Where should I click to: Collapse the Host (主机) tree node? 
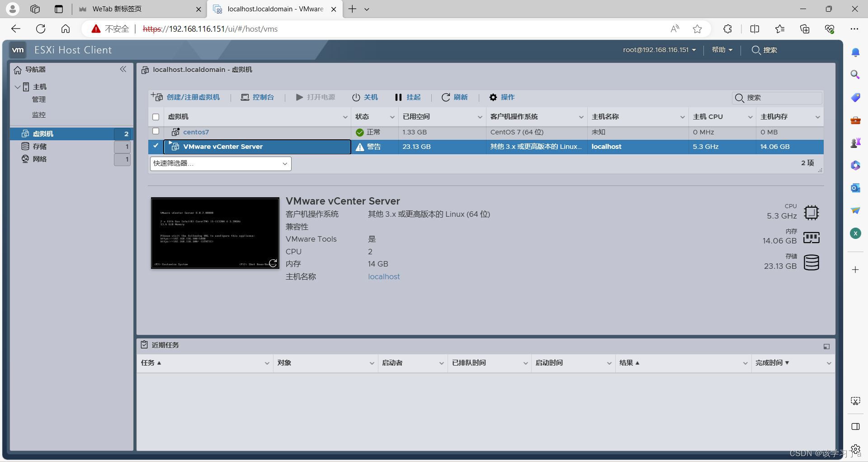(18, 87)
